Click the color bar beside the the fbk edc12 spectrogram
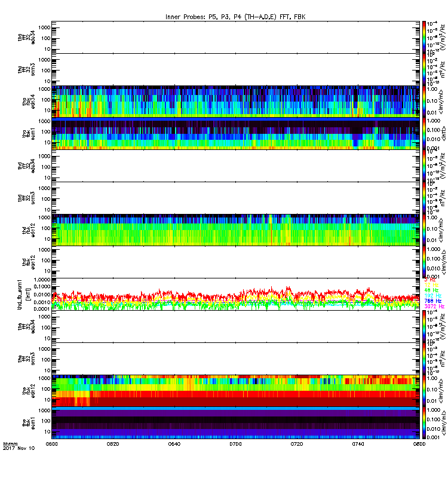Viewport: 448px width, 478px height. click(x=424, y=391)
